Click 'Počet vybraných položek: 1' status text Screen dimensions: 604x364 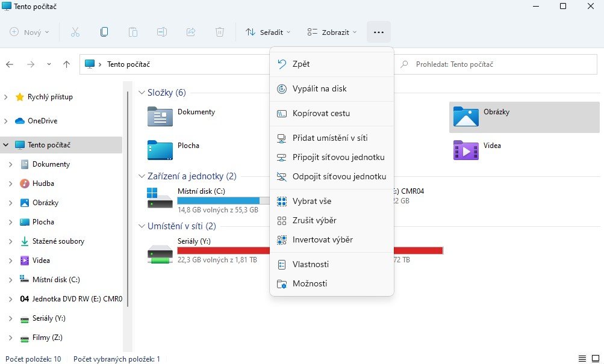[x=117, y=359]
